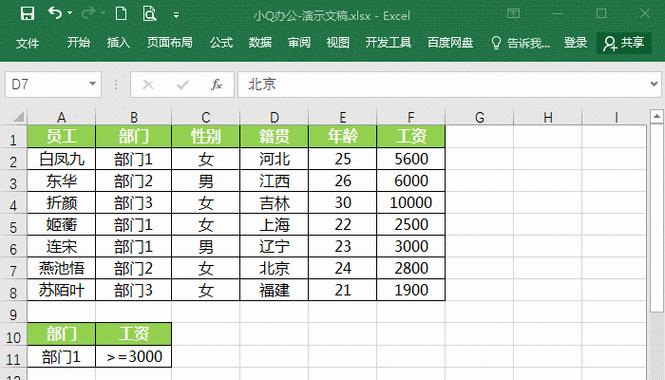The height and width of the screenshot is (380, 665).
Task: Select salary cell 10000
Action: (x=411, y=203)
